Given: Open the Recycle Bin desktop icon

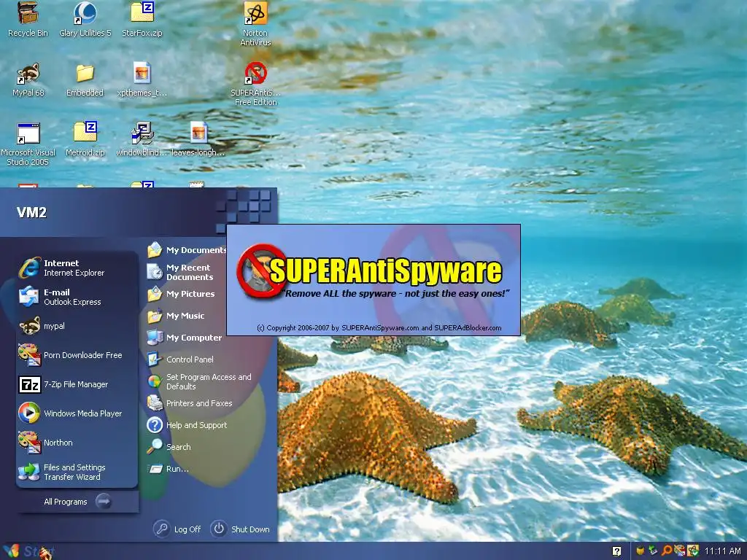Looking at the screenshot, I should click(28, 20).
